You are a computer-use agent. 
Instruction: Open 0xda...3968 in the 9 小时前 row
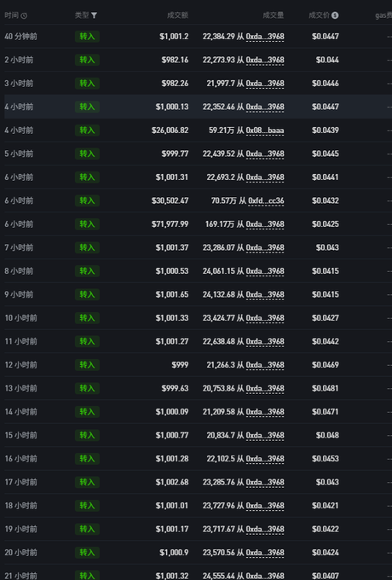[265, 294]
